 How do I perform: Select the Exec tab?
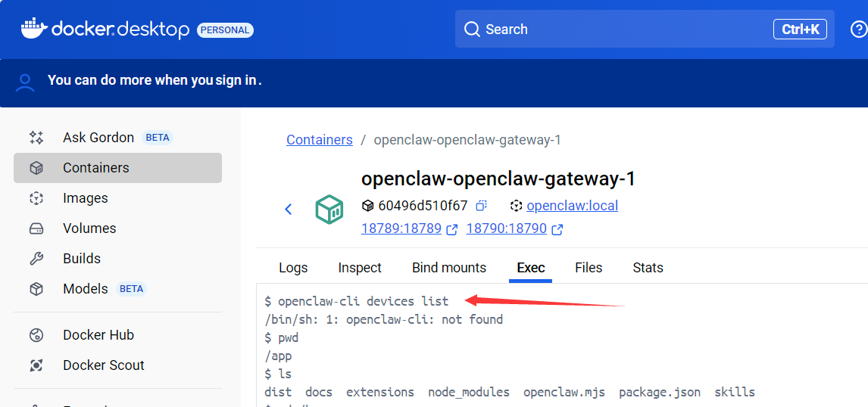click(x=531, y=268)
